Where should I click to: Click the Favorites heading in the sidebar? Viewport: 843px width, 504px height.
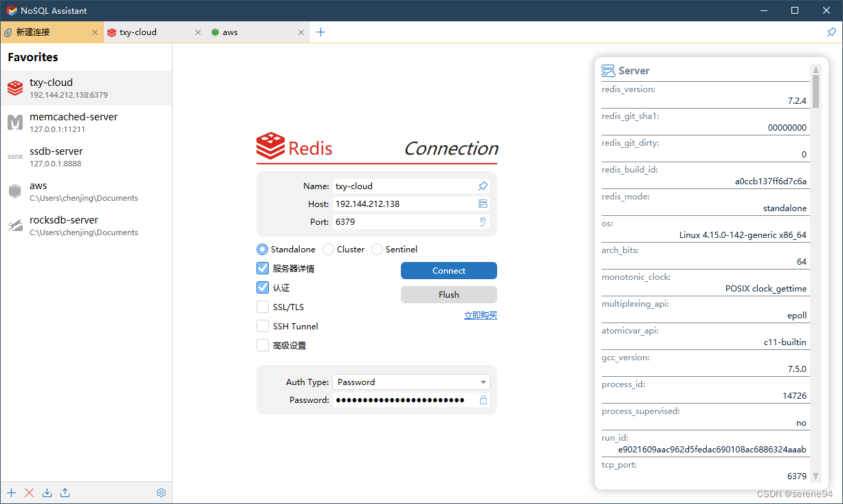33,57
